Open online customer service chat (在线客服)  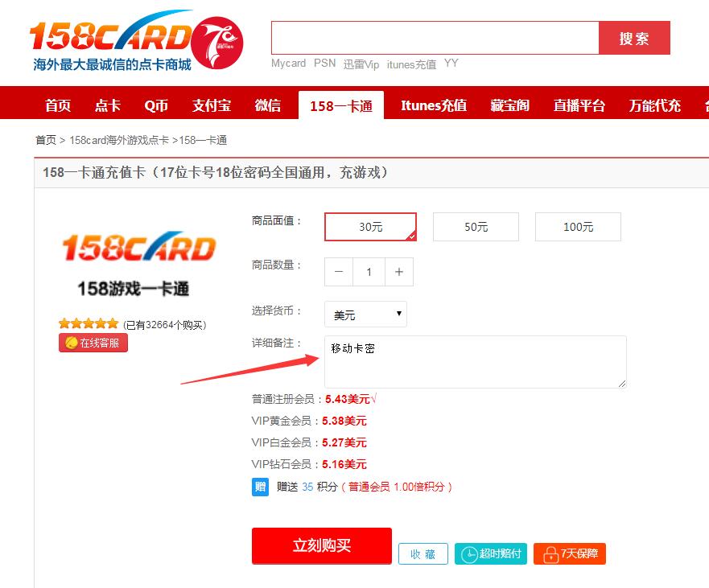point(93,343)
